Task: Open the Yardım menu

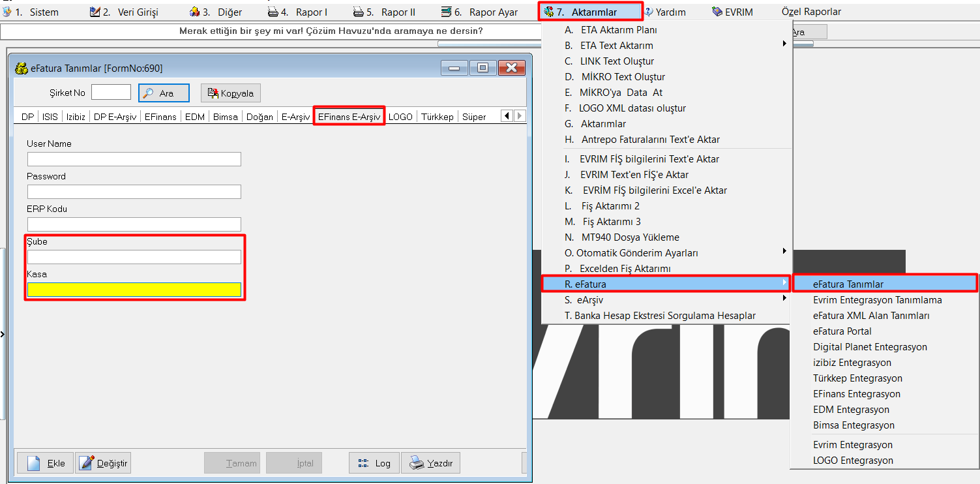Action: (665, 12)
